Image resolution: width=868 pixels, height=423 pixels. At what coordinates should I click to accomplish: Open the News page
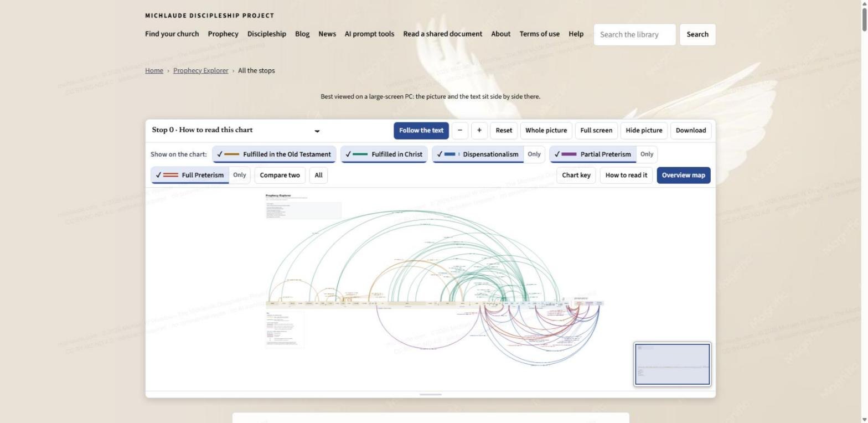(327, 34)
